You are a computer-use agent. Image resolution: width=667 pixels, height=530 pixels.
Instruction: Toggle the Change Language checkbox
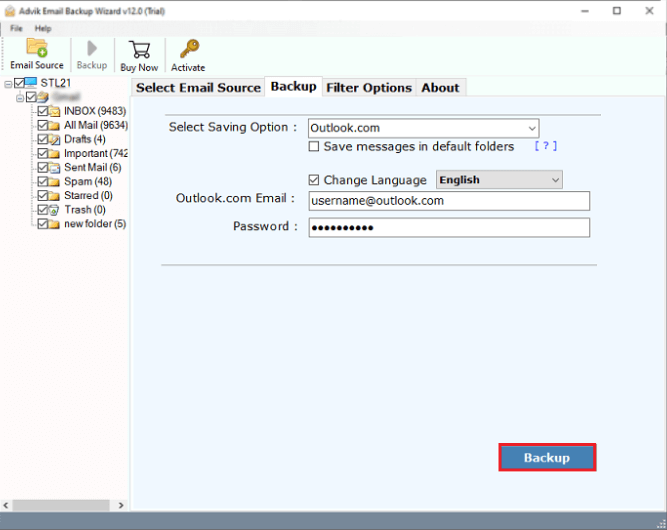(314, 180)
